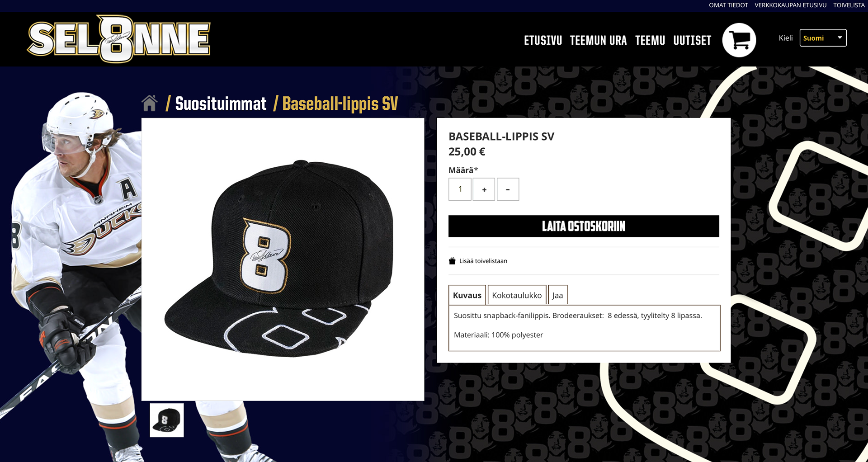Click the home breadcrumb icon
868x462 pixels.
point(150,103)
